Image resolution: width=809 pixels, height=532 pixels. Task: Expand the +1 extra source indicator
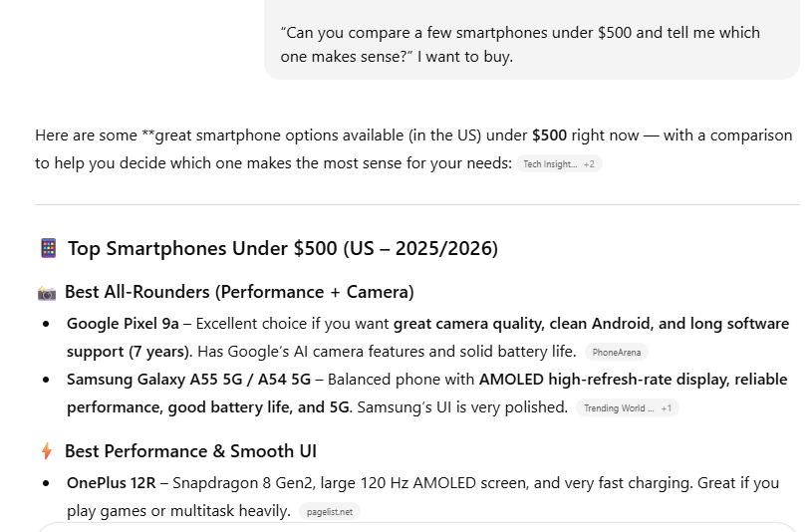666,407
